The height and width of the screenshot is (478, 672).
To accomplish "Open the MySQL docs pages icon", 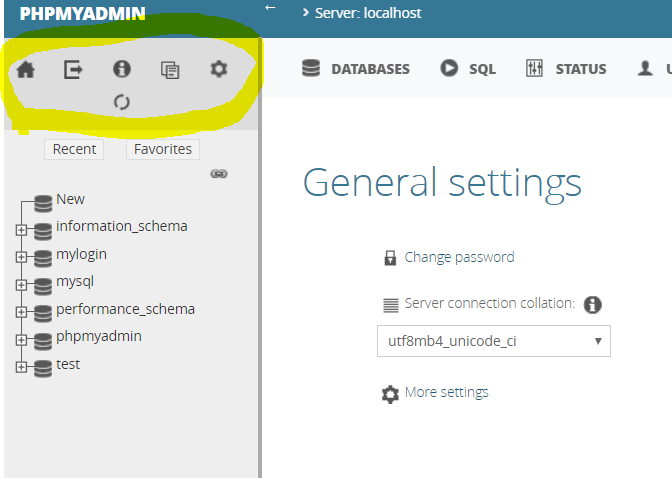I will click(x=170, y=70).
